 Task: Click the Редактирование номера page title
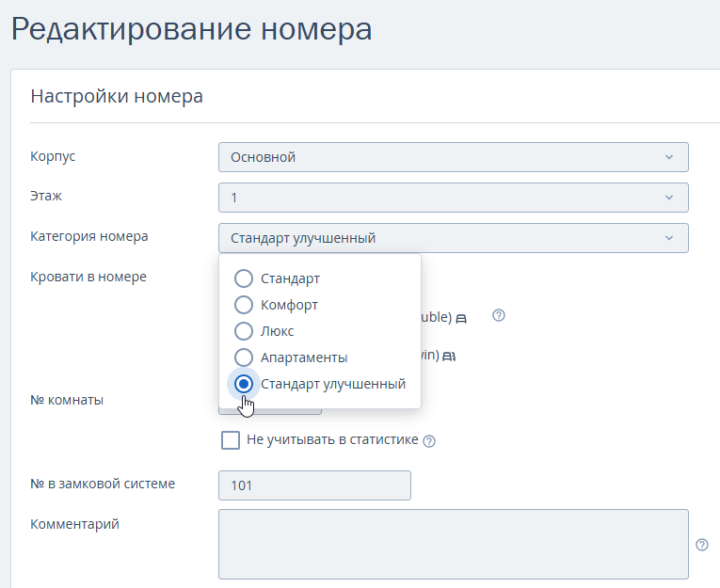[x=191, y=29]
